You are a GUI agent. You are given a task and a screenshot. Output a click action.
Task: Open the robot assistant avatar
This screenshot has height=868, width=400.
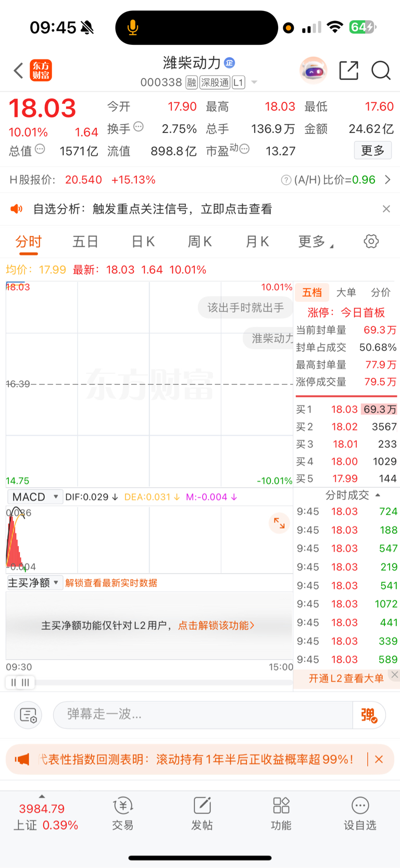[x=313, y=70]
